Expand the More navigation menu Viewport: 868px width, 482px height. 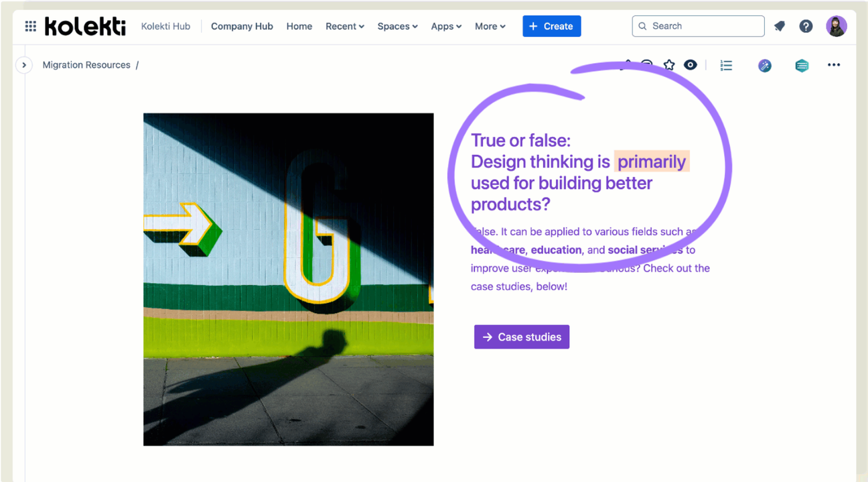(490, 26)
